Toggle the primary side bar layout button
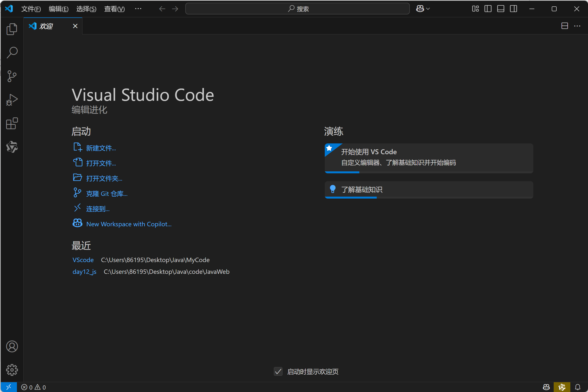This screenshot has width=588, height=392. pos(488,9)
